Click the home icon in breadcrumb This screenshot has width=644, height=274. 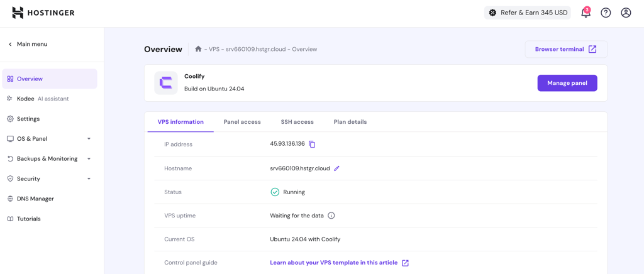(198, 49)
